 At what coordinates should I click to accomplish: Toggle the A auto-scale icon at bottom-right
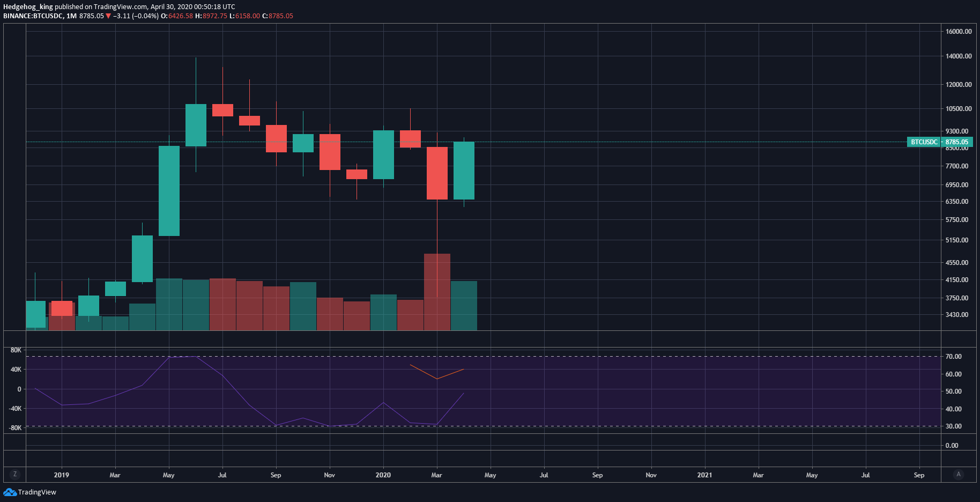959,474
